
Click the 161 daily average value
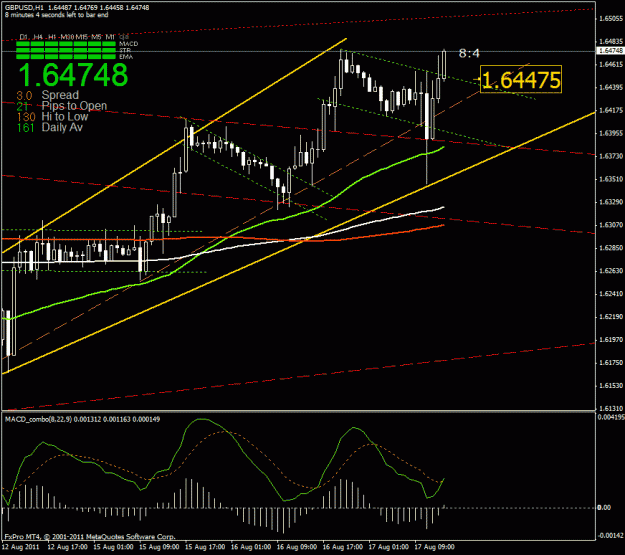point(26,128)
